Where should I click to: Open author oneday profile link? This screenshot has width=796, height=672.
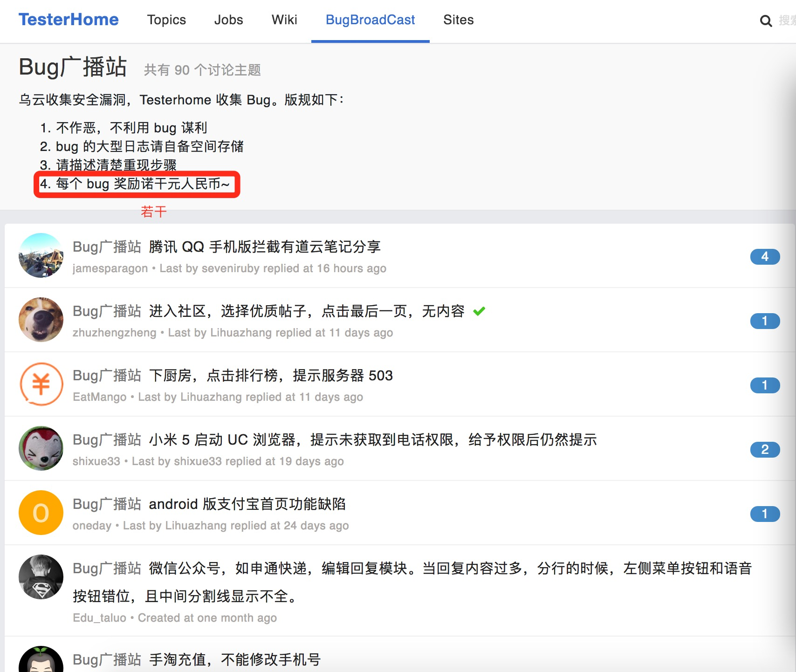coord(92,526)
